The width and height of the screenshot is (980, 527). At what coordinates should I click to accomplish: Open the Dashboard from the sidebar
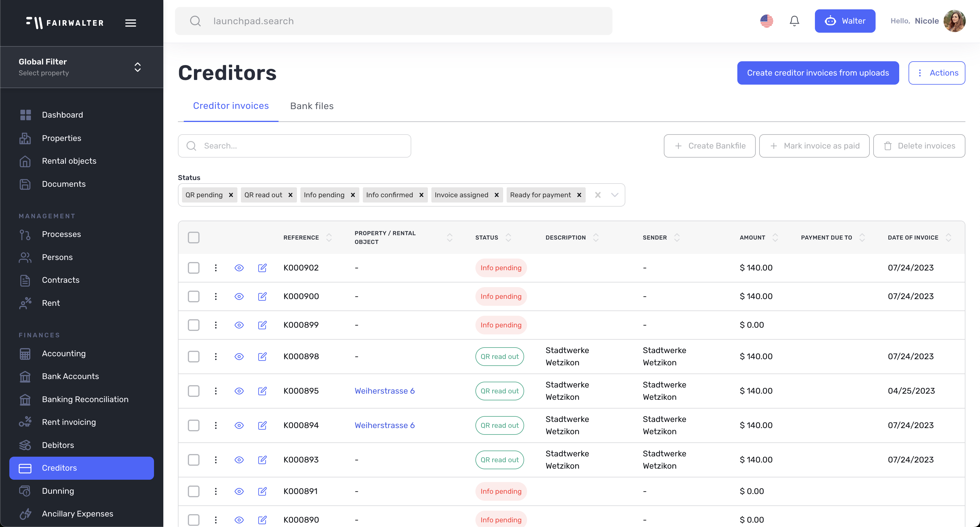coord(62,114)
